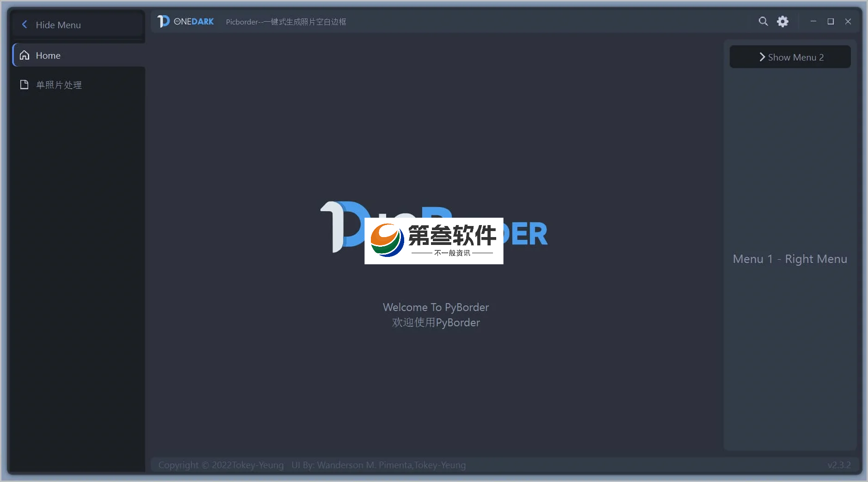Screen dimensions: 868x482
Task: Open settings via the gear icon
Action: [782, 21]
